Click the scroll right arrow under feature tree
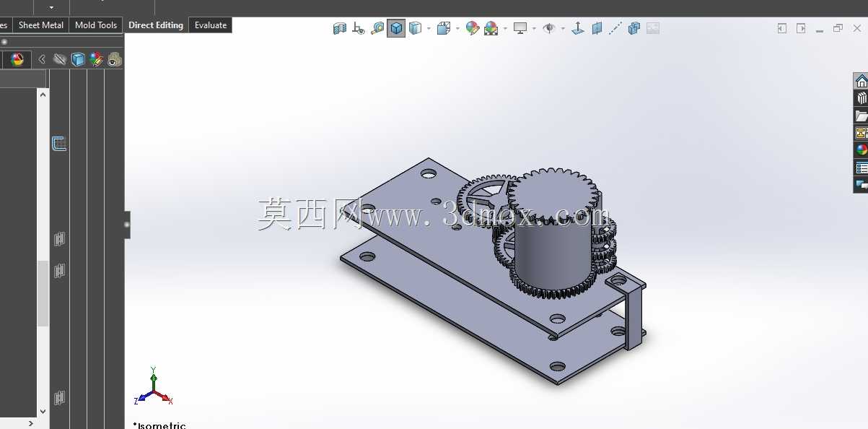The image size is (868, 429). pyautogui.click(x=31, y=423)
